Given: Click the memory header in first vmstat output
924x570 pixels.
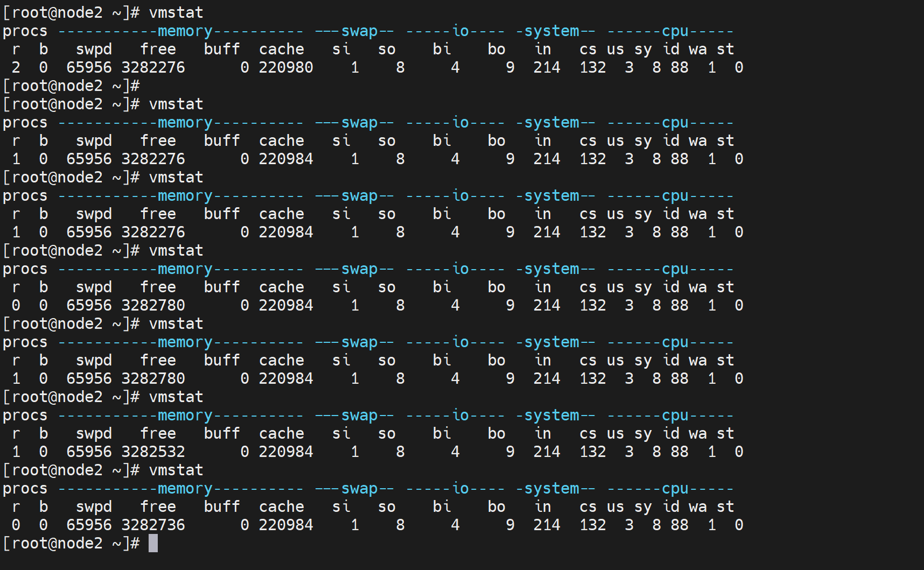Looking at the screenshot, I should pos(185,31).
